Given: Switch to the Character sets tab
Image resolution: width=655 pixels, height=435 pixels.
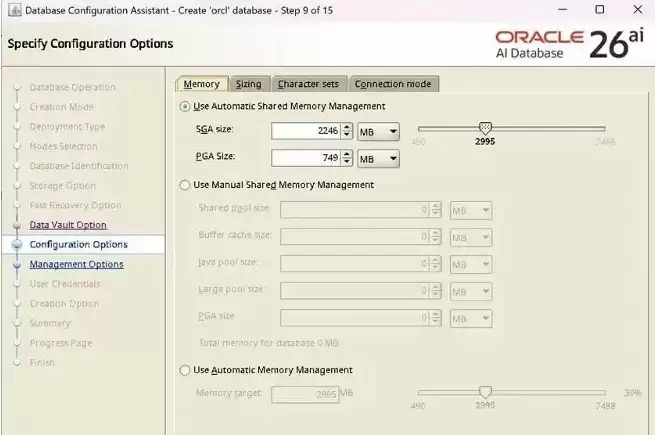Looking at the screenshot, I should click(x=308, y=84).
